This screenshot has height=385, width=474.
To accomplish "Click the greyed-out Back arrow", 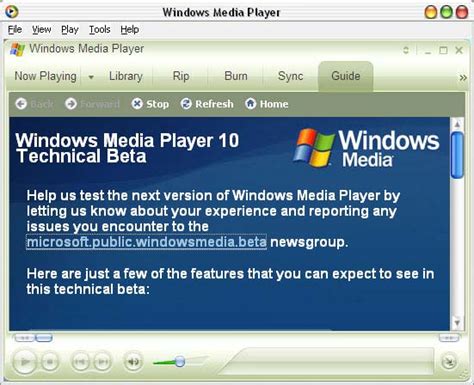I will [21, 104].
